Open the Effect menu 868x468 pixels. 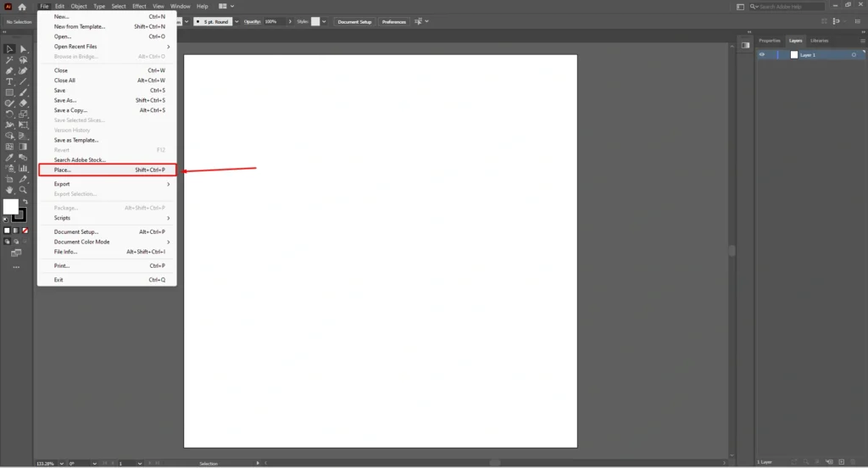(x=139, y=6)
